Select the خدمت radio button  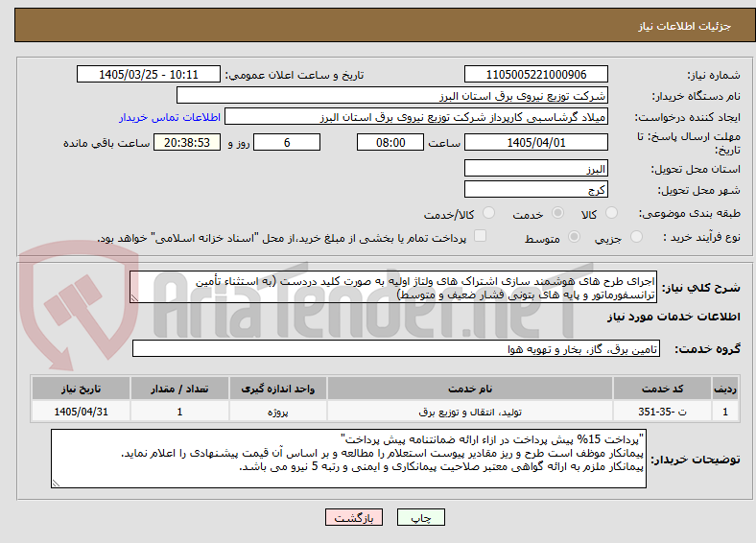pos(557,213)
